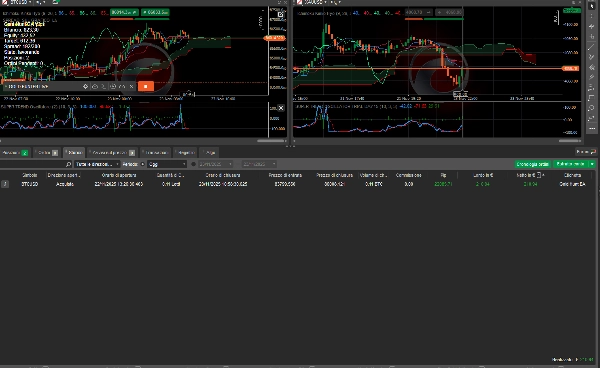600x368 pixels.
Task: Click the buy price button on the BTCUSD chart
Action: pyautogui.click(x=155, y=12)
